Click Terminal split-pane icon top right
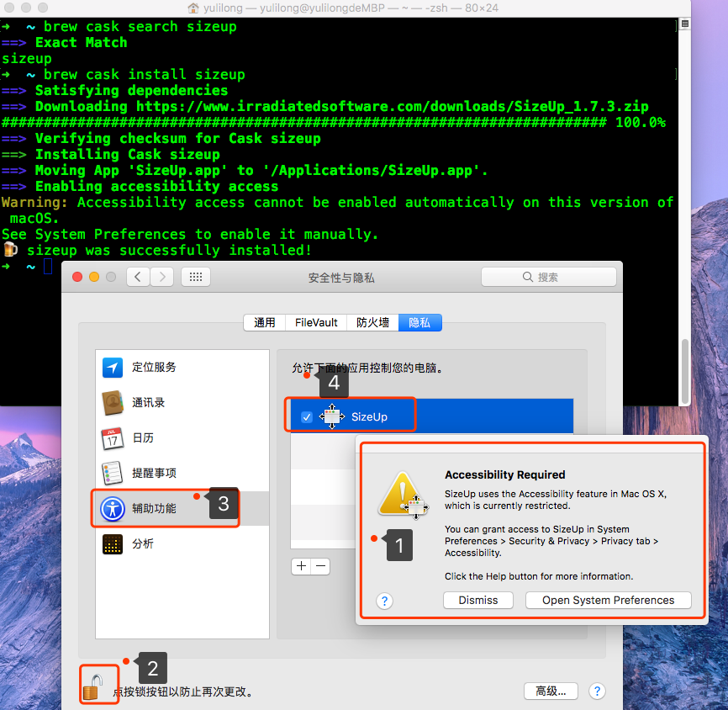 [x=684, y=24]
